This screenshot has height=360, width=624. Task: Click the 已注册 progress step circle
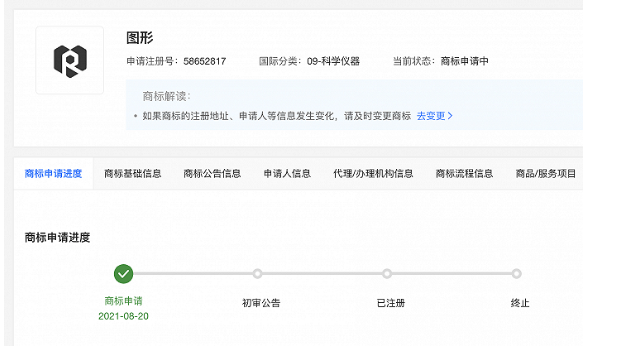(387, 274)
